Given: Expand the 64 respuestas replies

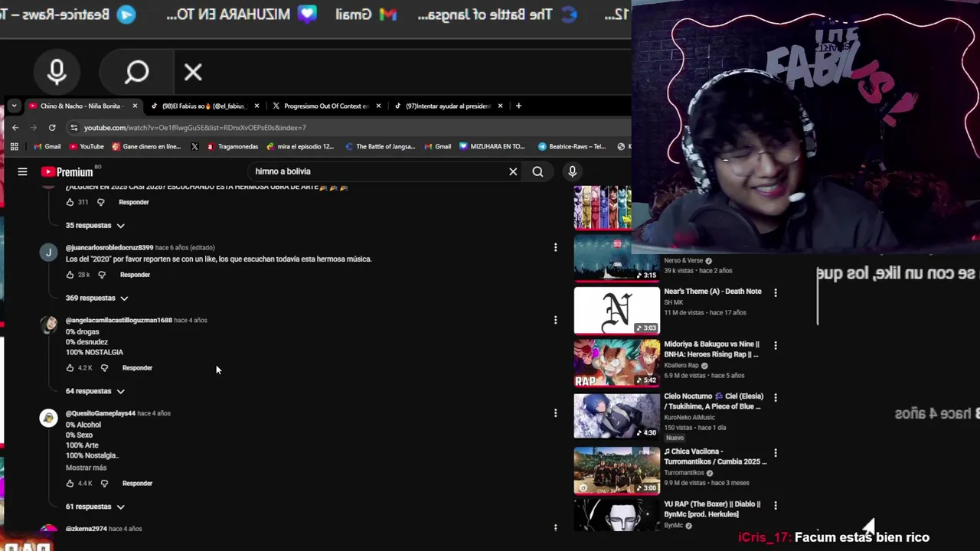Looking at the screenshot, I should pyautogui.click(x=95, y=391).
